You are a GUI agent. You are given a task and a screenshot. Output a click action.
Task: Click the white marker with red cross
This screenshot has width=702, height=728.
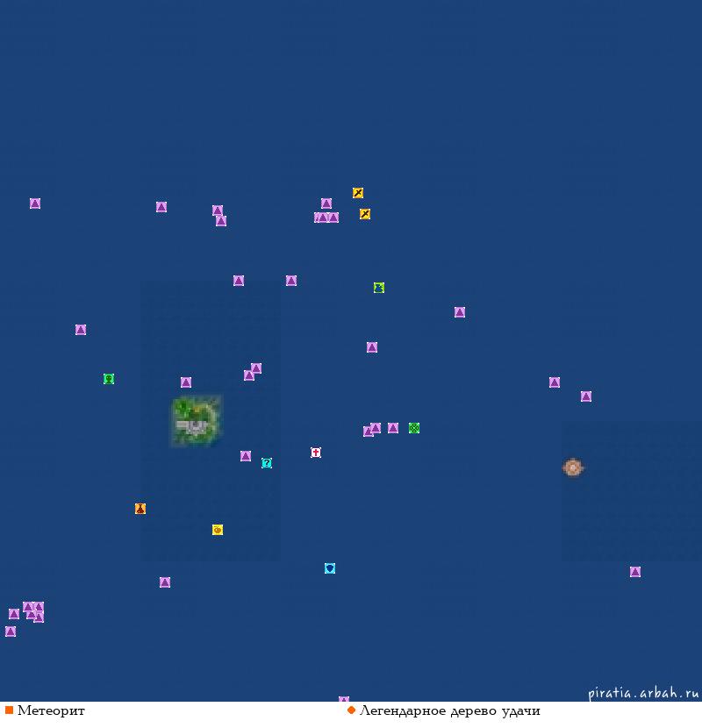click(x=316, y=453)
